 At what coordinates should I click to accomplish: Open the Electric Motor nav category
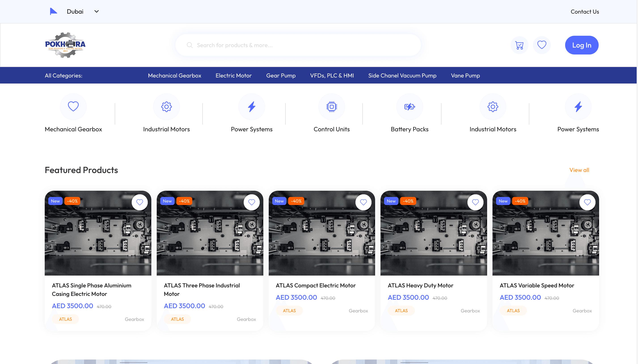pyautogui.click(x=233, y=75)
